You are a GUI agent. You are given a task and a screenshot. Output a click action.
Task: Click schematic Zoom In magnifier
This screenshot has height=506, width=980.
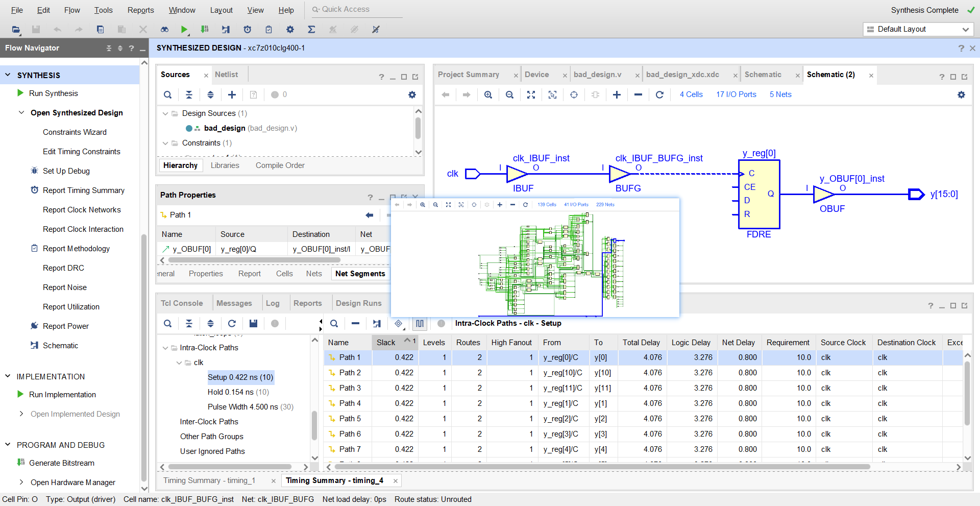(488, 94)
